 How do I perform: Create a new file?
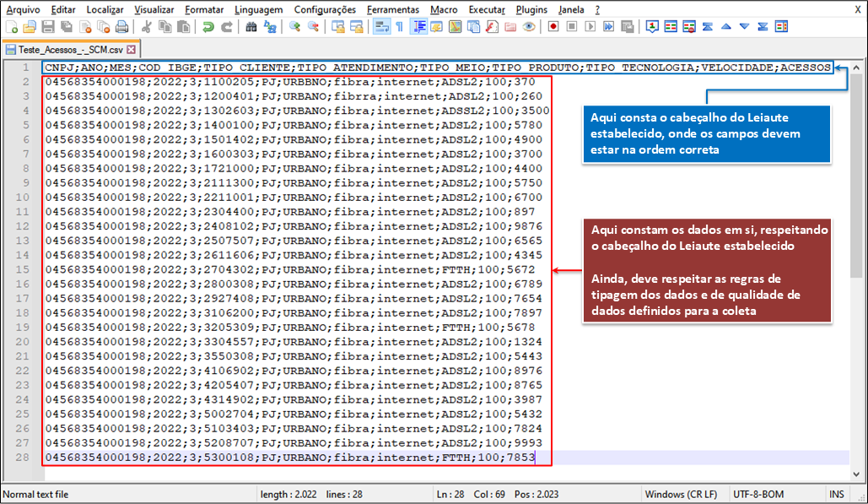tap(12, 27)
